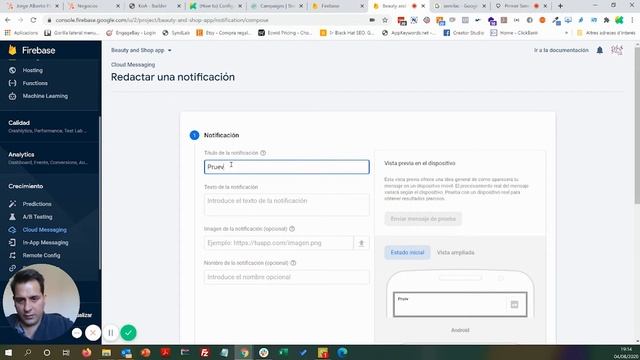Click Enviar mensaje de prueba button

[x=423, y=219]
